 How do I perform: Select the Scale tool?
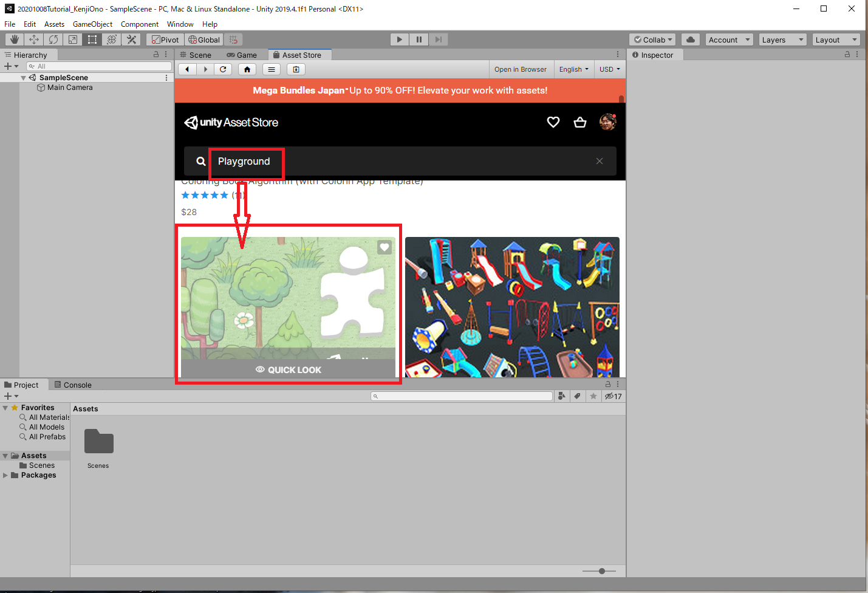coord(73,39)
